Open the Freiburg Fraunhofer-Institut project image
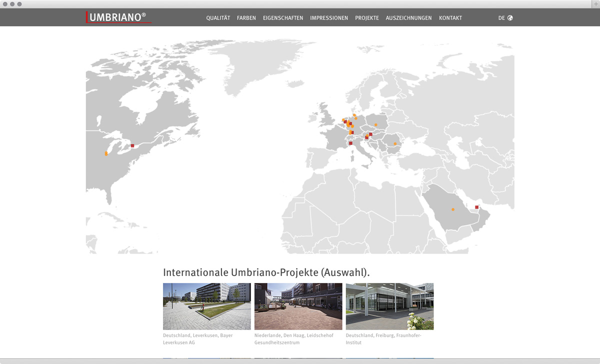The image size is (600, 364). (390, 306)
